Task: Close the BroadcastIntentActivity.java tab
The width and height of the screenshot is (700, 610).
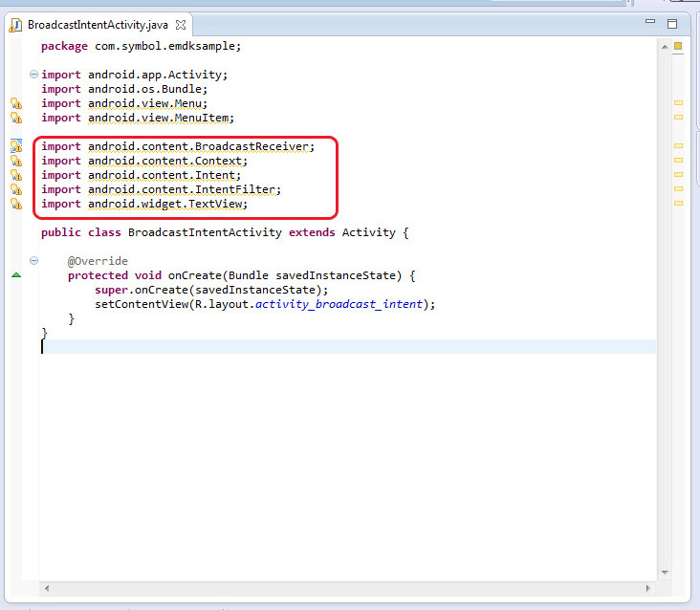Action: click(x=181, y=24)
